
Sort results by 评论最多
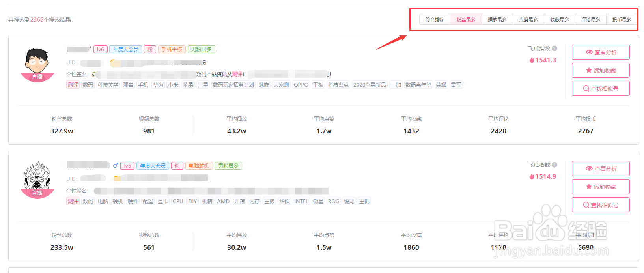click(591, 19)
